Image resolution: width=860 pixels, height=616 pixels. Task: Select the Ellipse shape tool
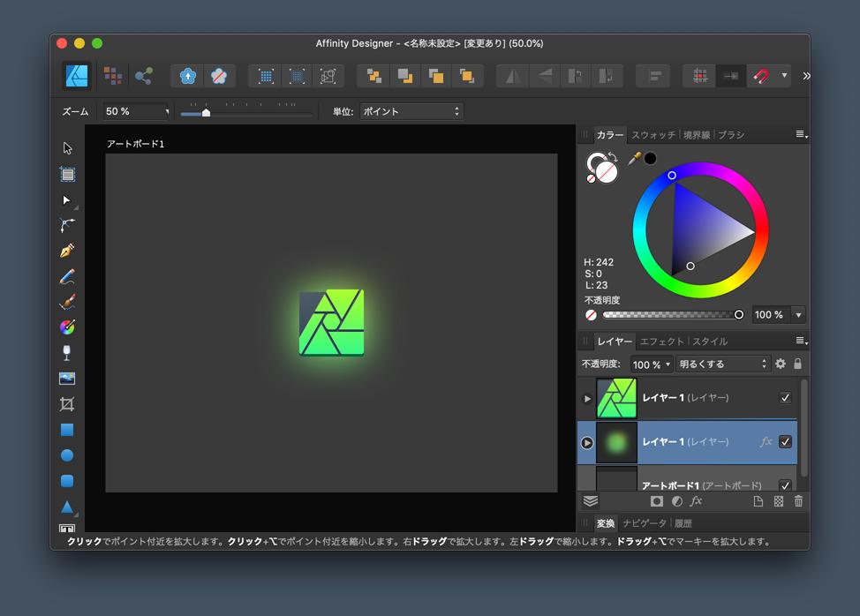click(67, 455)
